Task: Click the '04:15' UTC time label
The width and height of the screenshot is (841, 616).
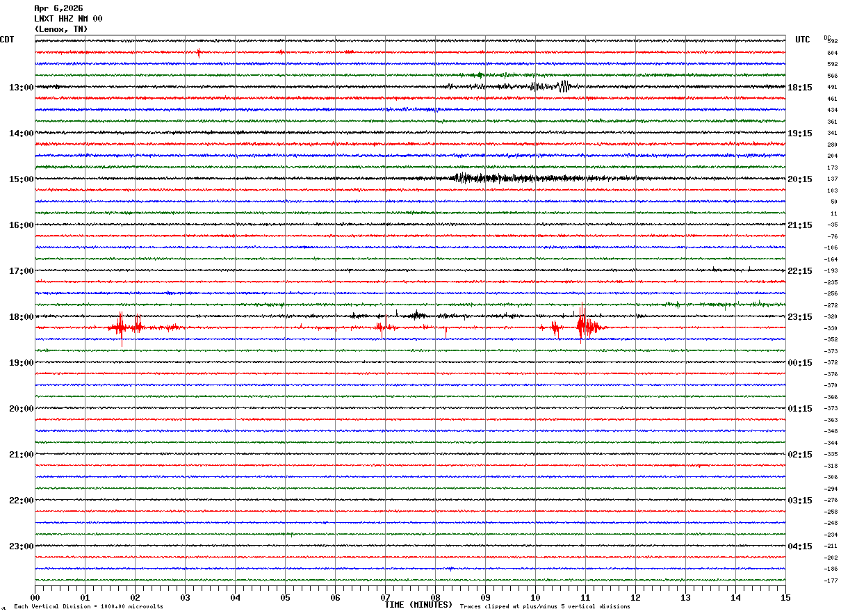Action: (800, 546)
